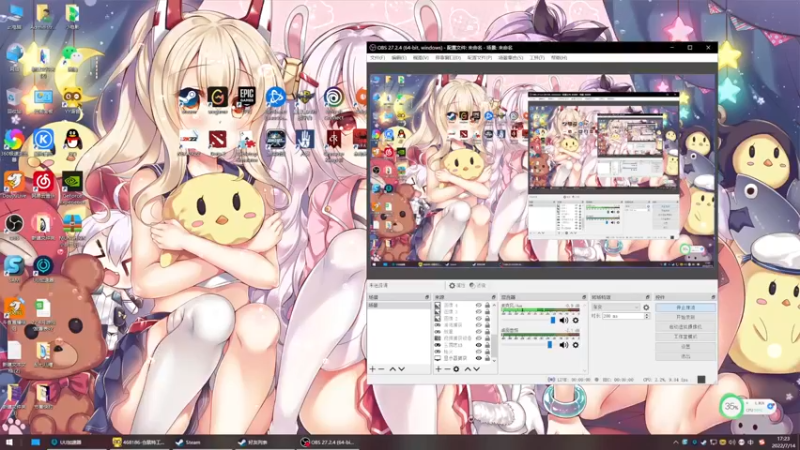Adjust 桌面音频 volume slider handle
This screenshot has height=450, width=800.
point(549,345)
